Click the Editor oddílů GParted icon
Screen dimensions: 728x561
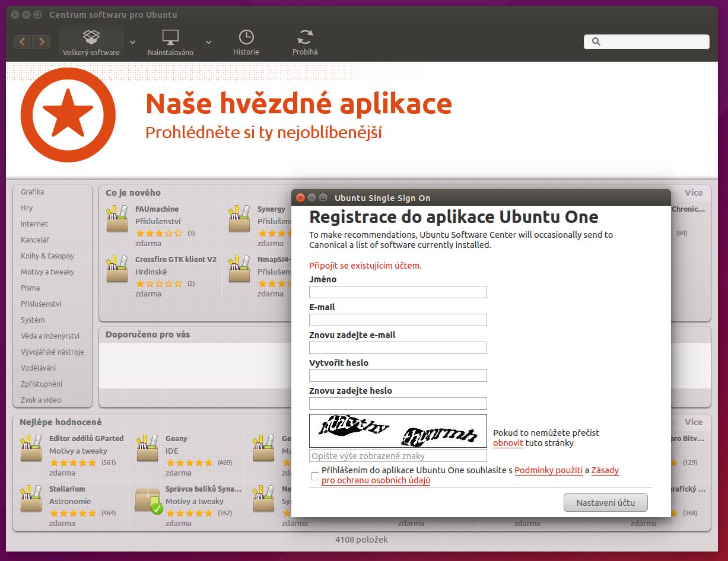pyautogui.click(x=31, y=448)
